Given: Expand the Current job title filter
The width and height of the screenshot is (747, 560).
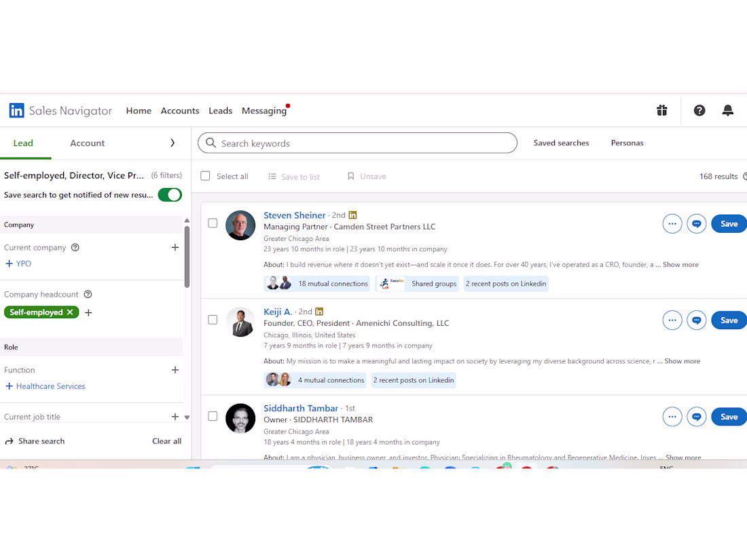Looking at the screenshot, I should pos(175,417).
